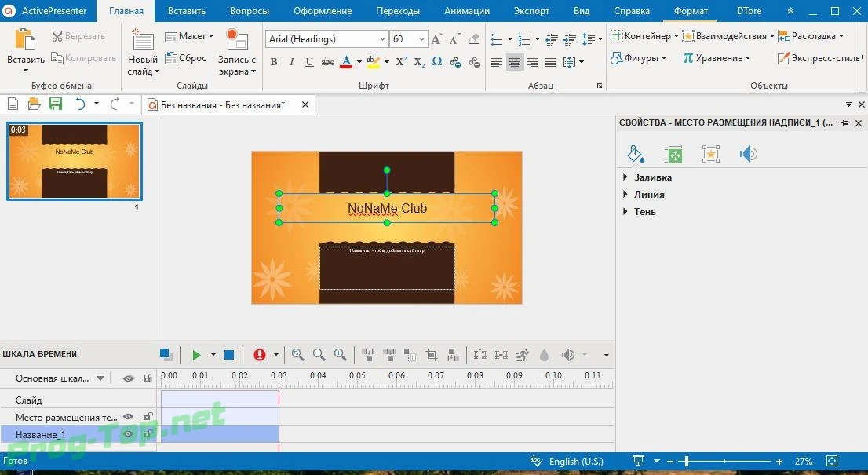Toggle lock on Место размещения track

tap(148, 416)
